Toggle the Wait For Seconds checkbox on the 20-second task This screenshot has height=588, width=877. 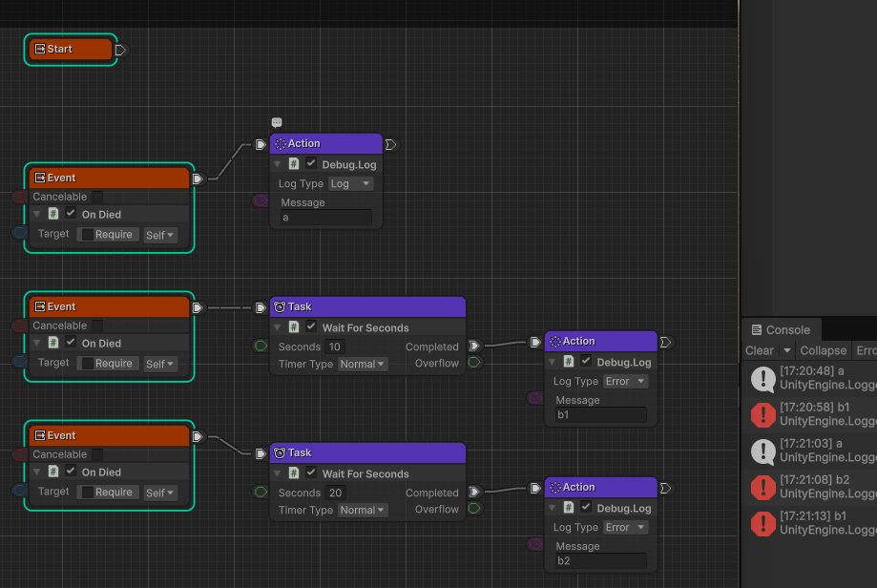pos(311,473)
